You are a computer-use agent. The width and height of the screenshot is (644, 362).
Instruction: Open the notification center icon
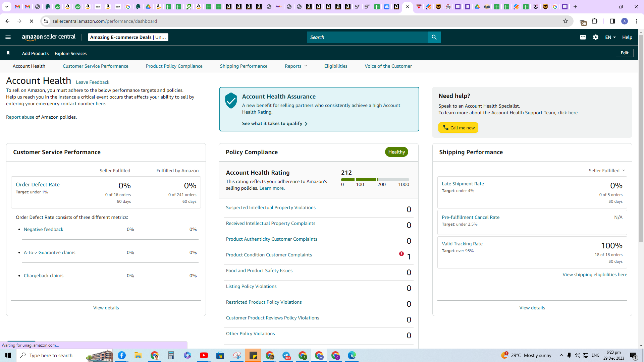pos(634,355)
